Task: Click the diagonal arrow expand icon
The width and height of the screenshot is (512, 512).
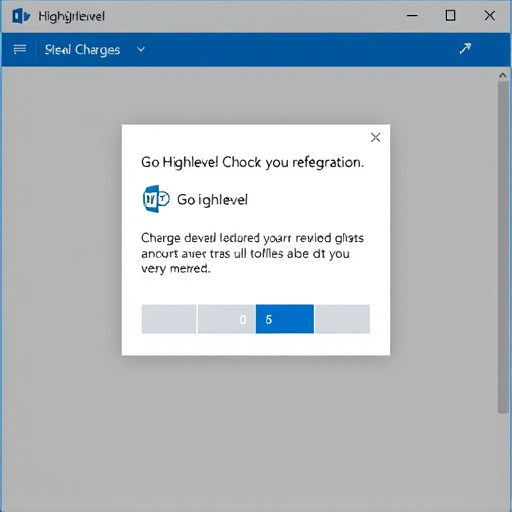Action: pos(465,49)
